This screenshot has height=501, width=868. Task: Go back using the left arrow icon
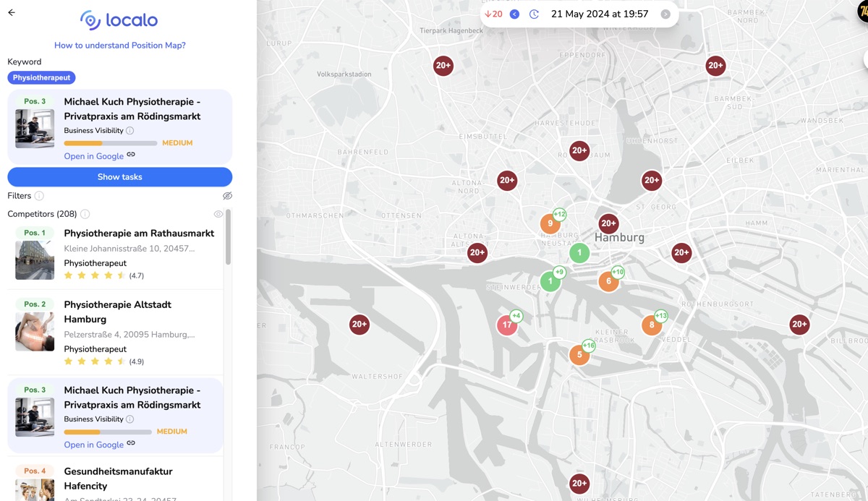12,12
